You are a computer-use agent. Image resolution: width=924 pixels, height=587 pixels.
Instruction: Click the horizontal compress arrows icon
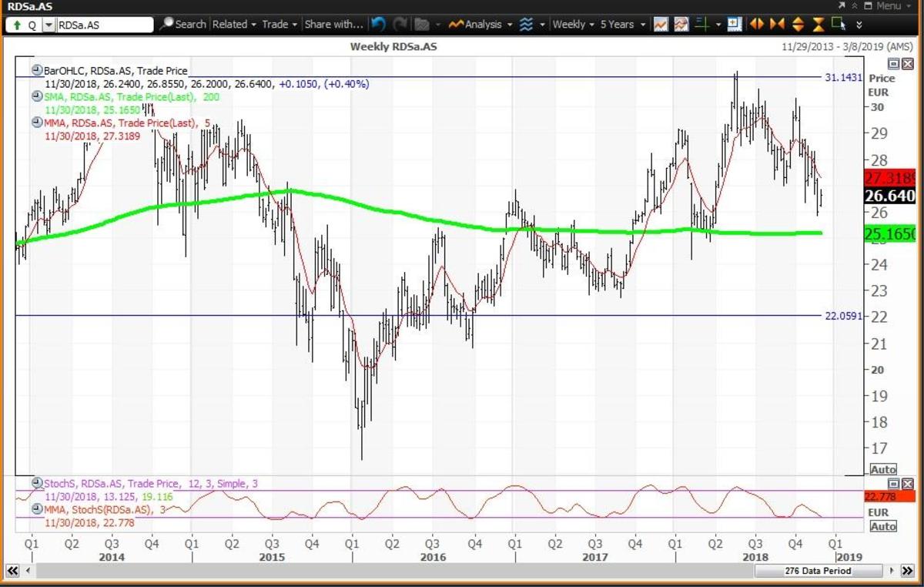click(x=778, y=25)
